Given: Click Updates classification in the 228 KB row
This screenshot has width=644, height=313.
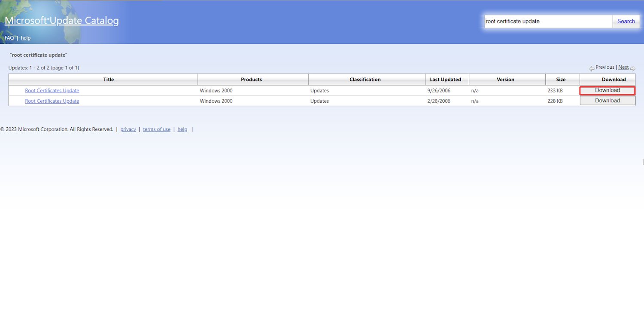Looking at the screenshot, I should [319, 101].
